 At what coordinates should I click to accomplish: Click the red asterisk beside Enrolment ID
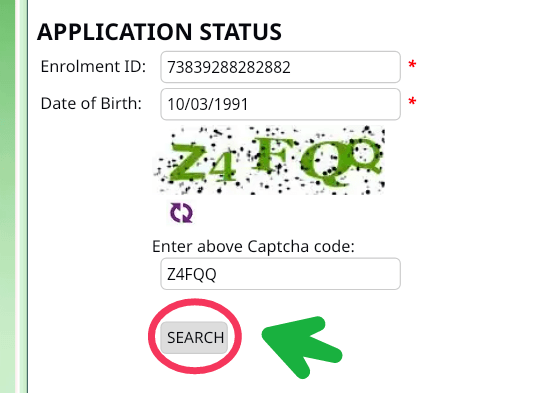click(412, 65)
